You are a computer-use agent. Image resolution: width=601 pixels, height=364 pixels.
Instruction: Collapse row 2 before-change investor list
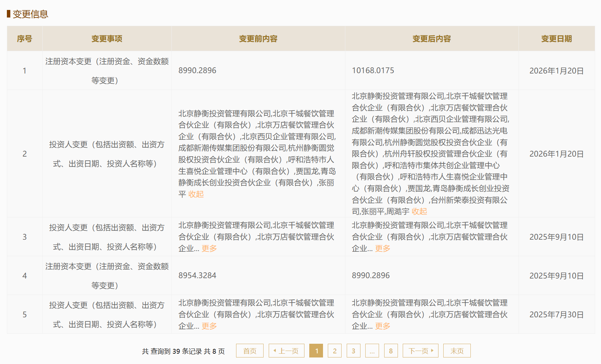coord(196,194)
